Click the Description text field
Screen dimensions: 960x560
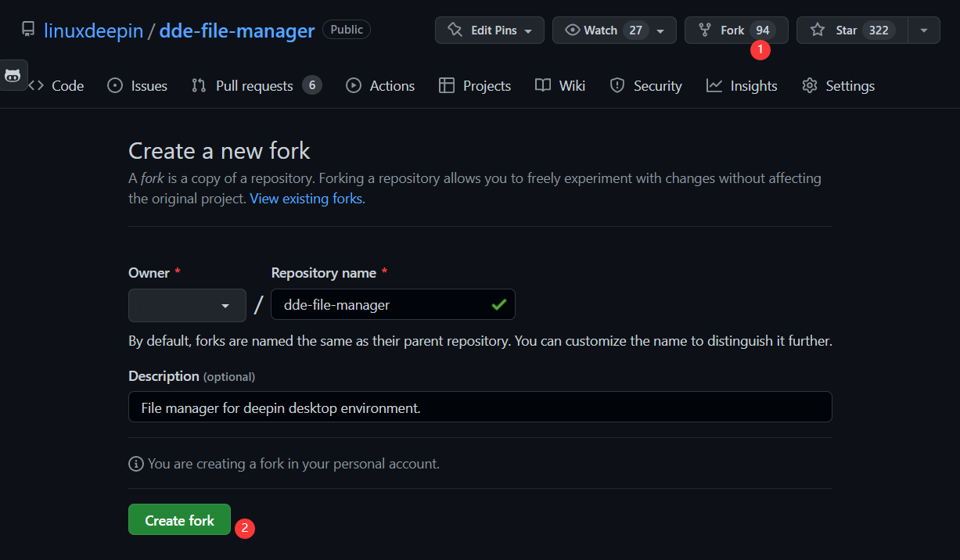[x=480, y=407]
